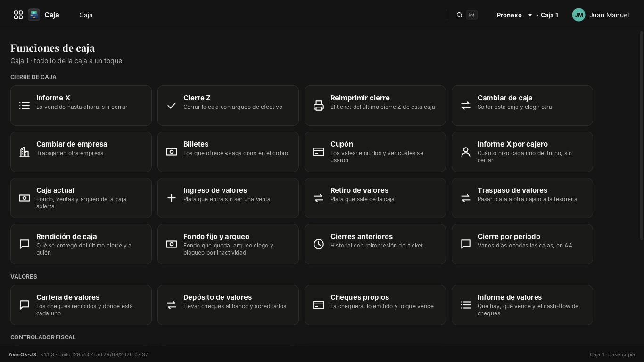Click the banknote icon on Caja actual
Image resolution: width=644 pixels, height=362 pixels.
[25, 198]
